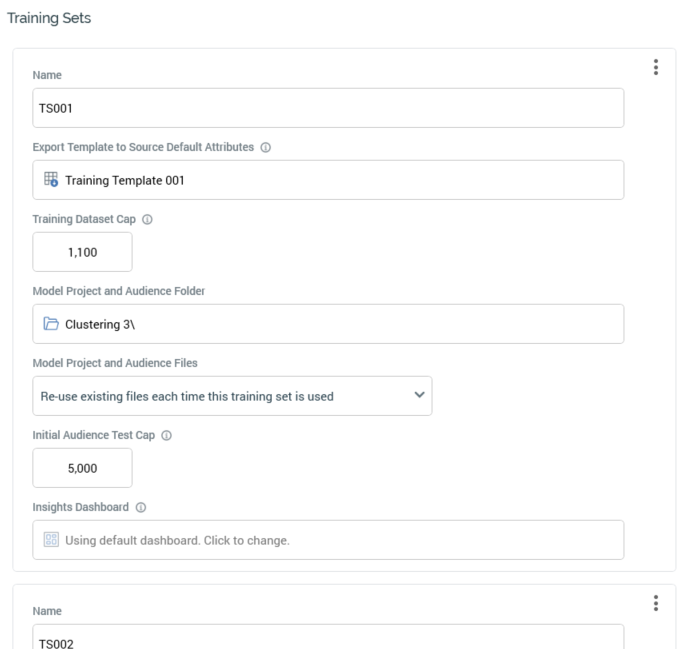Image resolution: width=688 pixels, height=649 pixels.
Task: Open the 'Re-use existing files' dropdown
Action: (232, 396)
